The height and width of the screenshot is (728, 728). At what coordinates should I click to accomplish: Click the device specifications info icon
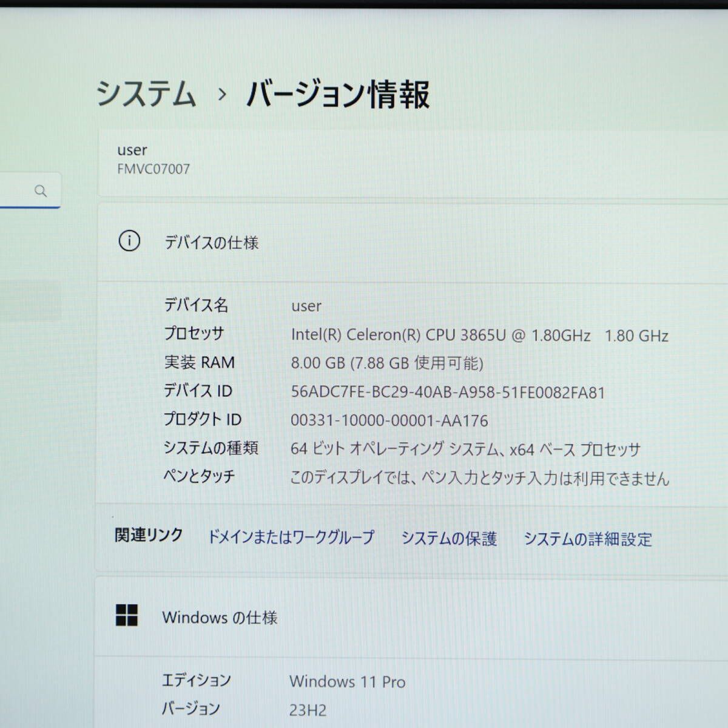click(129, 241)
